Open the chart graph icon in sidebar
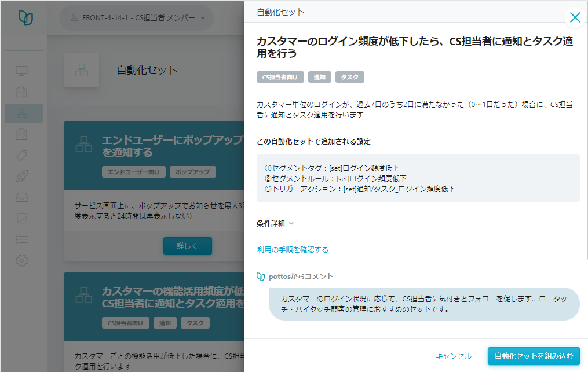Viewport: 588px width, 372px height. coord(22,219)
